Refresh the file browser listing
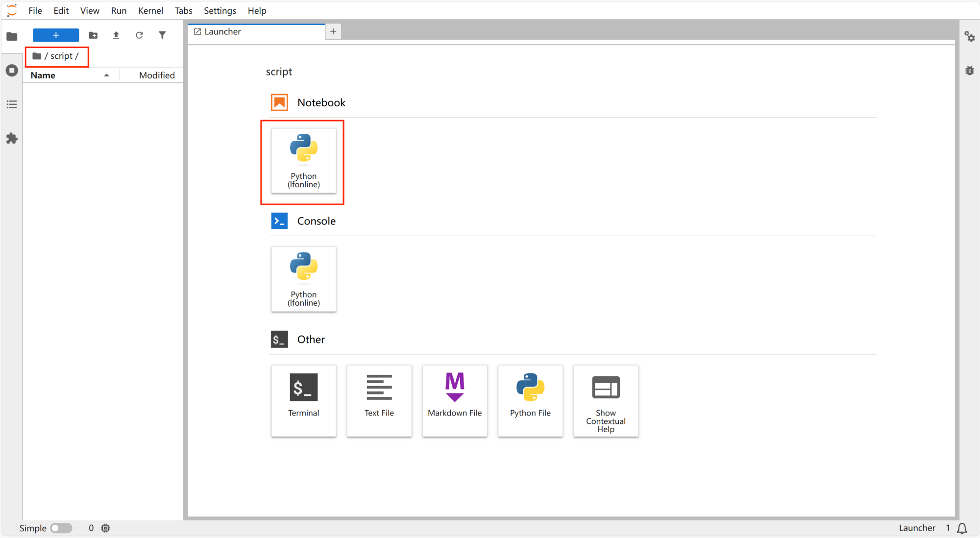The image size is (980, 538). point(139,35)
